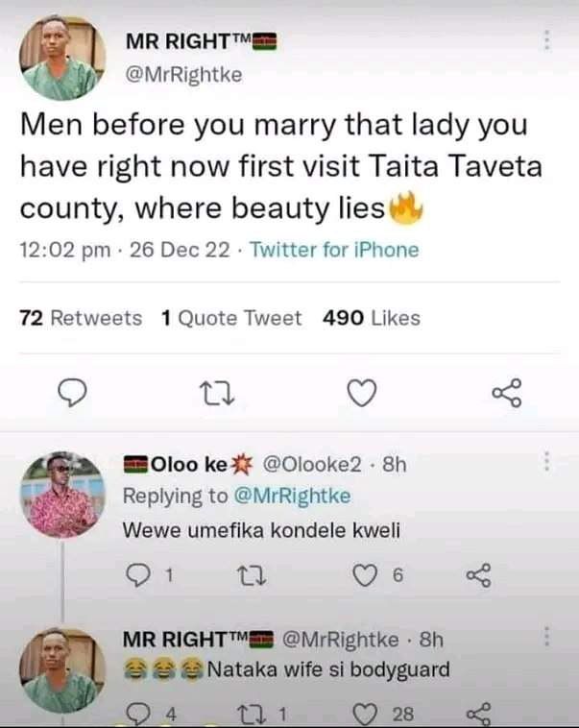Retweet Oloo ke's reply

pos(252,575)
